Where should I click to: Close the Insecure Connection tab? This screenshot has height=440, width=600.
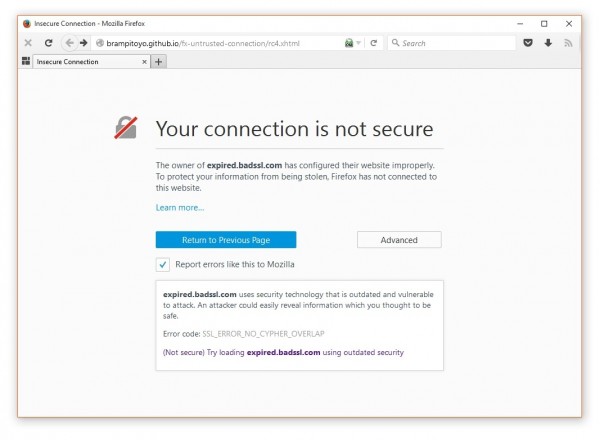[144, 62]
